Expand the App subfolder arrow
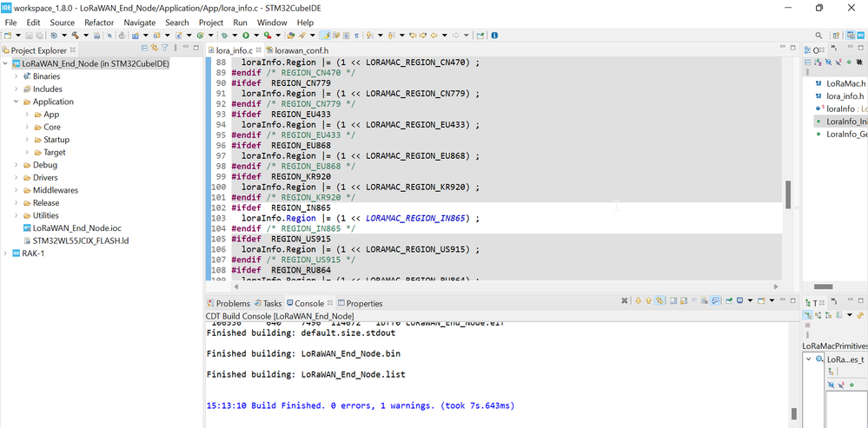 click(x=27, y=115)
